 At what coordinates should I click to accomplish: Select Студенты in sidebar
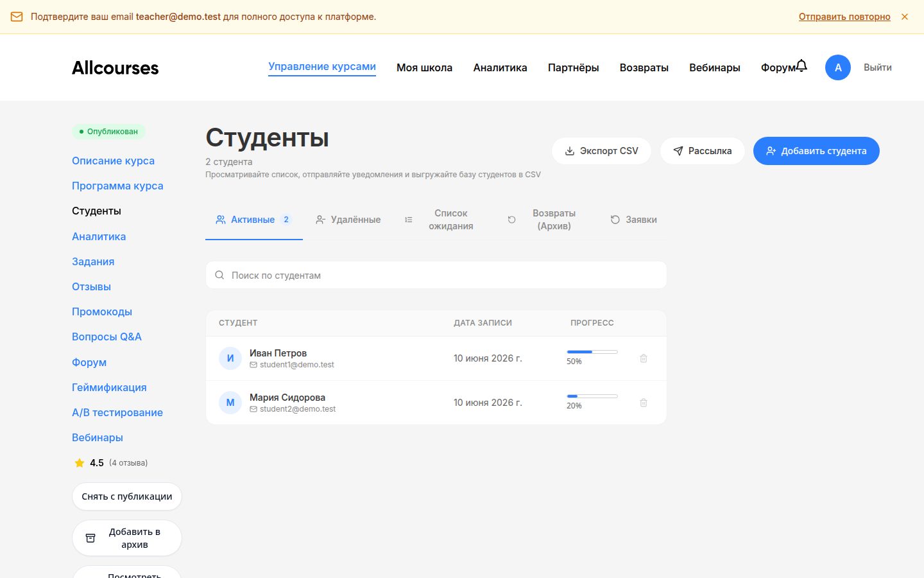(96, 211)
